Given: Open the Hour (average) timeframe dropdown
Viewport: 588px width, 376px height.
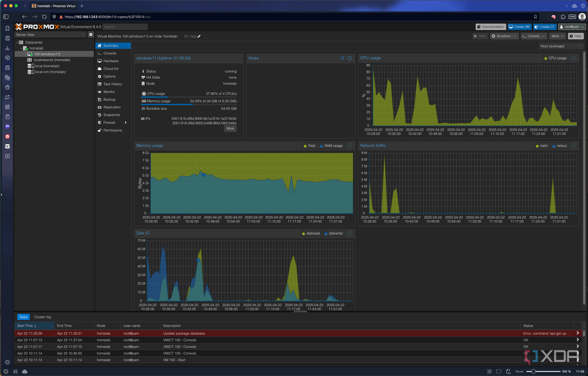Looking at the screenshot, I should (561, 46).
